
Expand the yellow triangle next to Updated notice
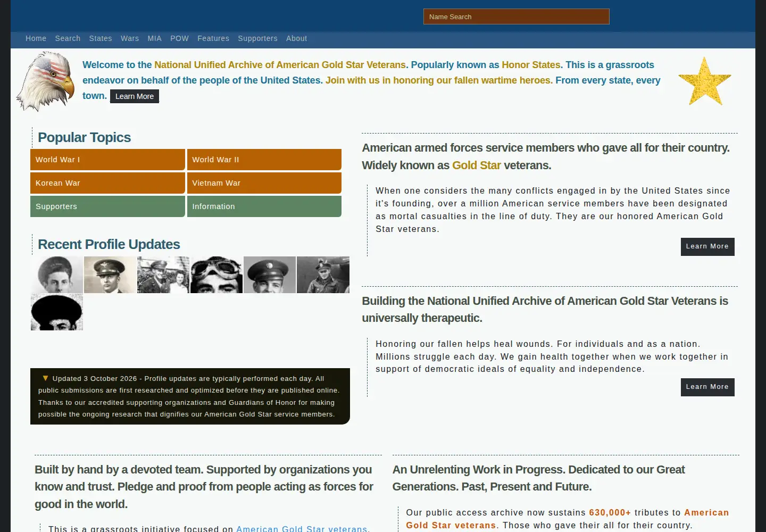click(x=45, y=378)
